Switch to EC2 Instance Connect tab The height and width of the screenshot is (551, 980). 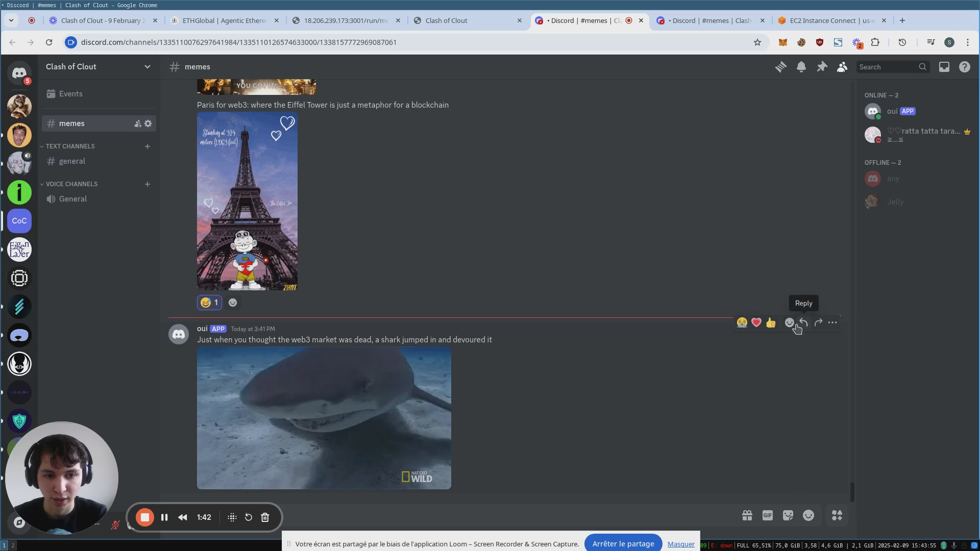(x=832, y=21)
